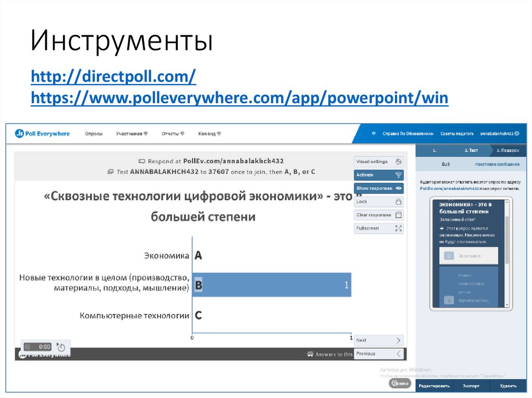Click phone preview scrollbar up arrow
The height and width of the screenshot is (398, 532).
click(507, 202)
